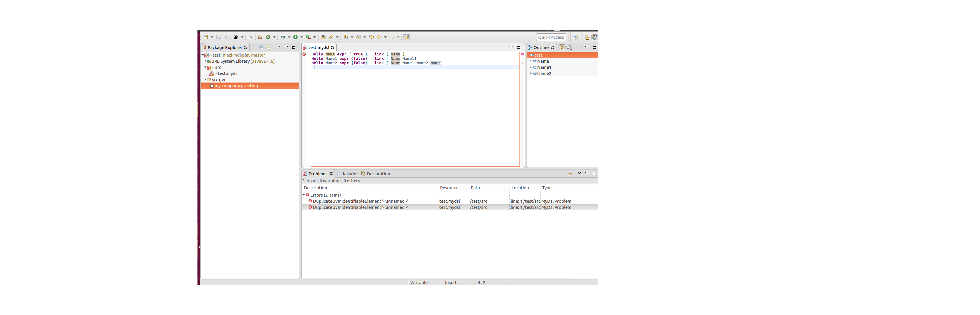Image resolution: width=980 pixels, height=315 pixels.
Task: Switch to the Resource perspective icon
Action: (587, 37)
